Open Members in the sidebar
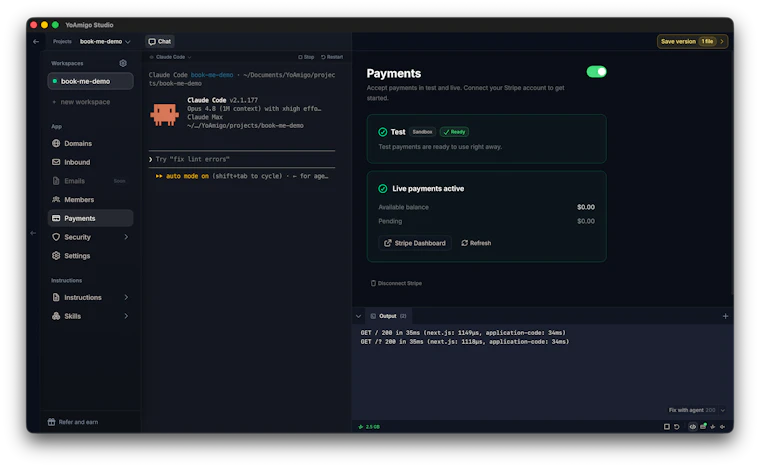Image resolution: width=760 pixels, height=468 pixels. pos(90,200)
